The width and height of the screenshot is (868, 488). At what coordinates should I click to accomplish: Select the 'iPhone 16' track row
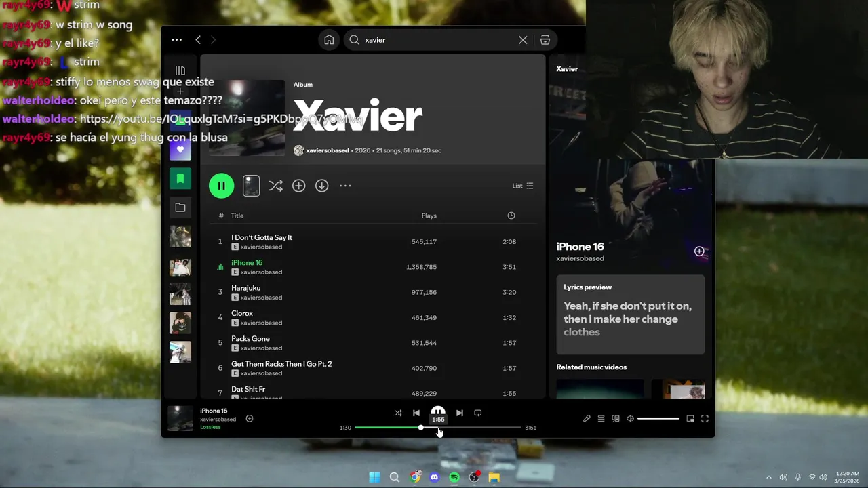click(372, 267)
